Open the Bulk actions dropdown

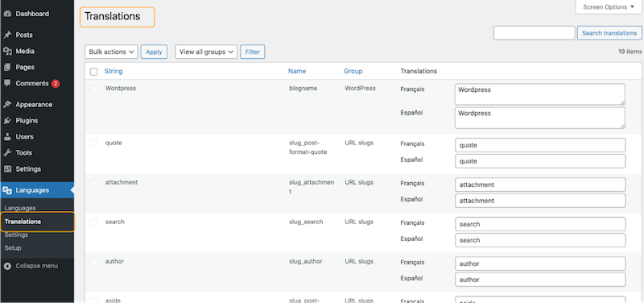coord(111,52)
